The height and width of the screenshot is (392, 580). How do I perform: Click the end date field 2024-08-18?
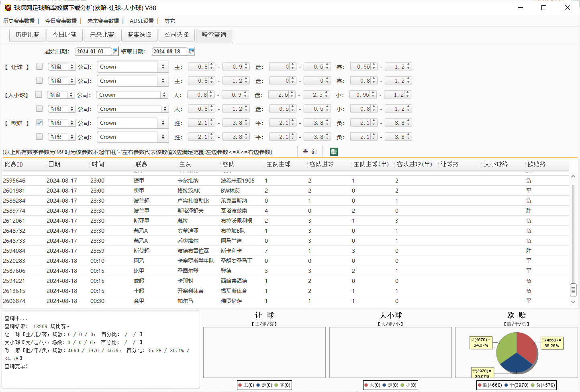click(170, 51)
